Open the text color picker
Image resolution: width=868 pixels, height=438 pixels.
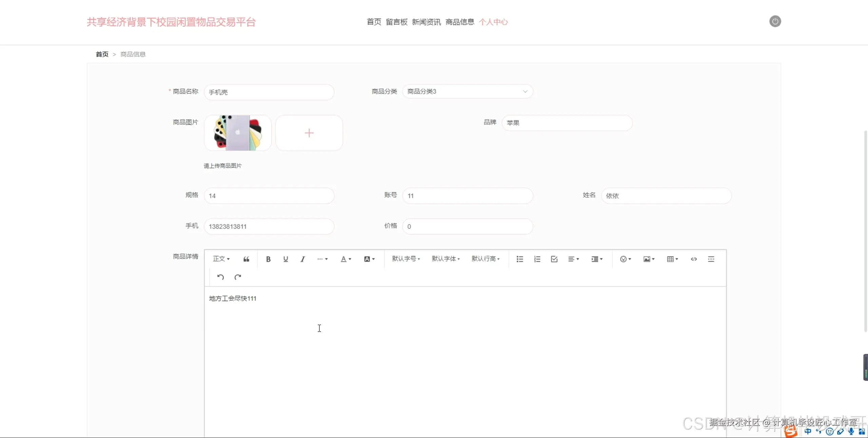(346, 259)
